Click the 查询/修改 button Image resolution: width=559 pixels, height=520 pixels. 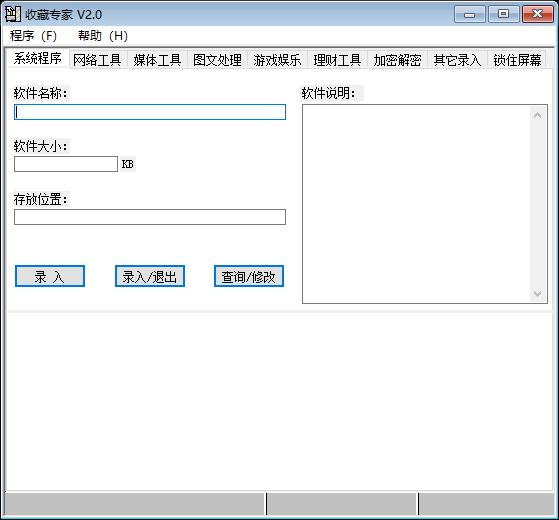[x=249, y=276]
